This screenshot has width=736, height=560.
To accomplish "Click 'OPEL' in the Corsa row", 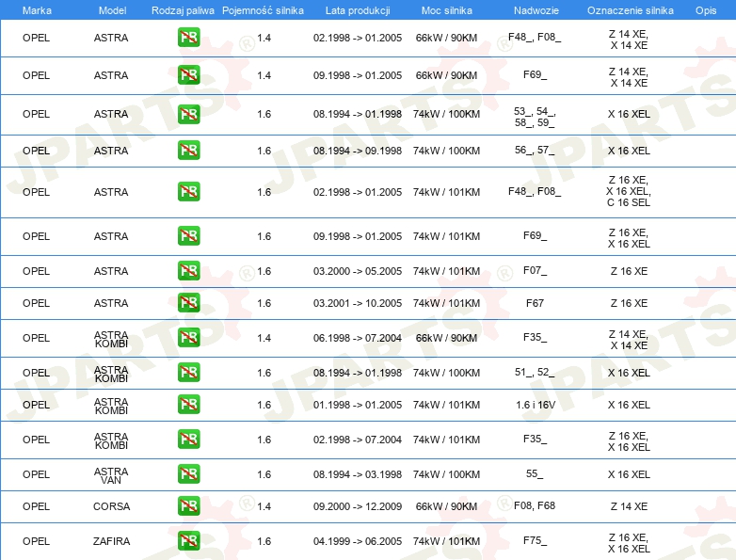I will 36,506.
